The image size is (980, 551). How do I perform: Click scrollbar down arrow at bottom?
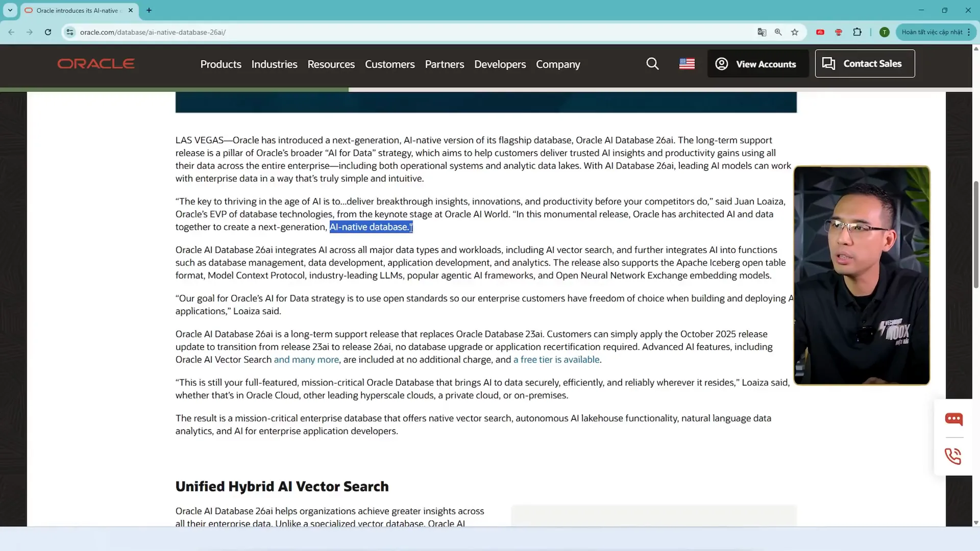976,522
